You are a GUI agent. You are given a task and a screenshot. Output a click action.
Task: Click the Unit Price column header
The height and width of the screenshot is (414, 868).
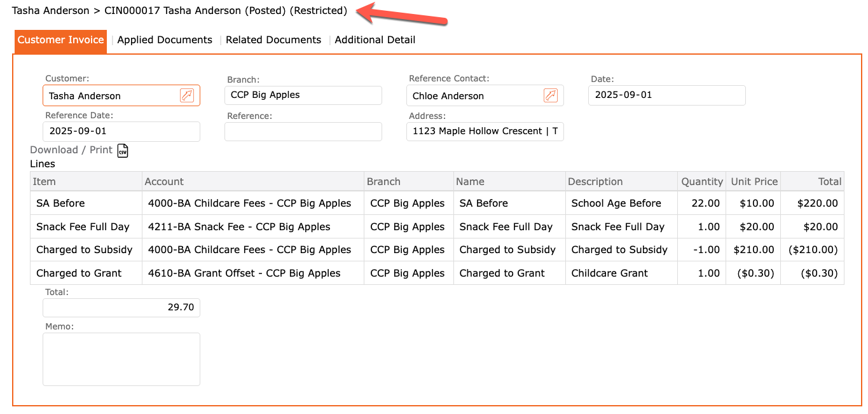[x=754, y=181]
